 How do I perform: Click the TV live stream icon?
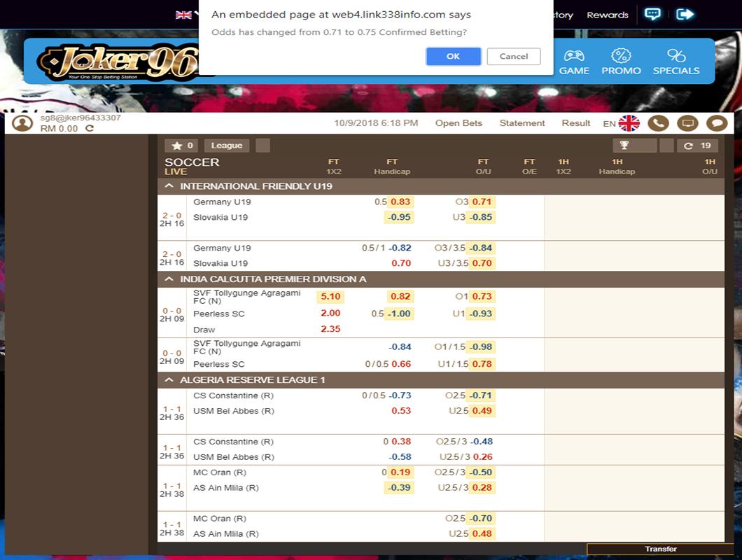(688, 123)
